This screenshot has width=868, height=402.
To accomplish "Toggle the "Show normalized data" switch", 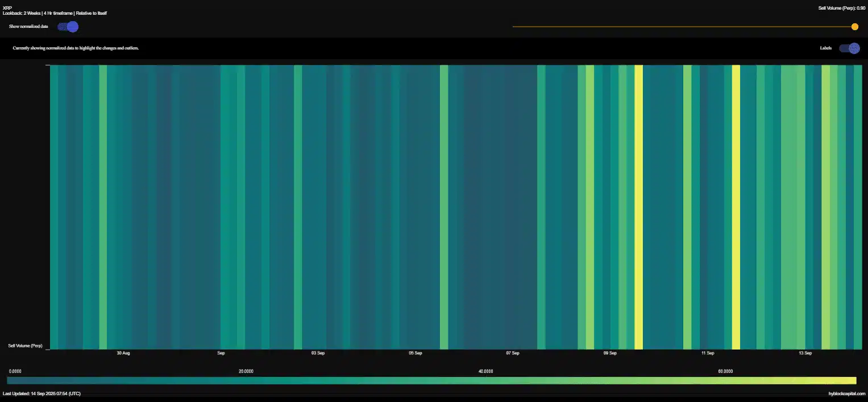I will (68, 26).
